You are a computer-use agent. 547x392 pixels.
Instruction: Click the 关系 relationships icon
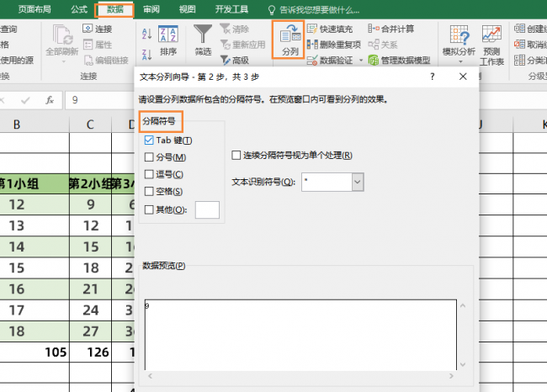(374, 45)
